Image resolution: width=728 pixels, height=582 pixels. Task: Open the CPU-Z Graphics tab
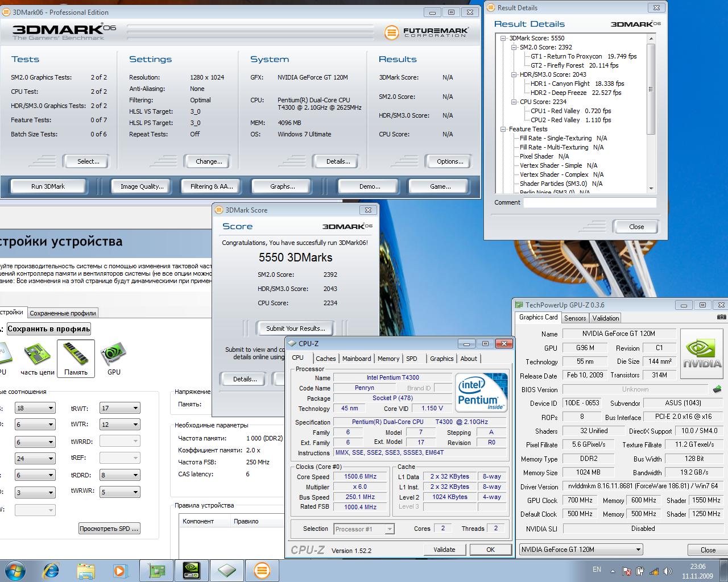coord(442,359)
